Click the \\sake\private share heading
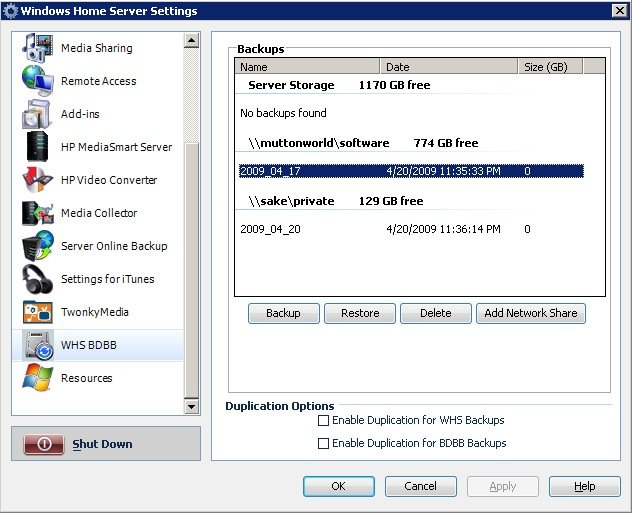Screen dimensions: 632x513 tap(291, 201)
